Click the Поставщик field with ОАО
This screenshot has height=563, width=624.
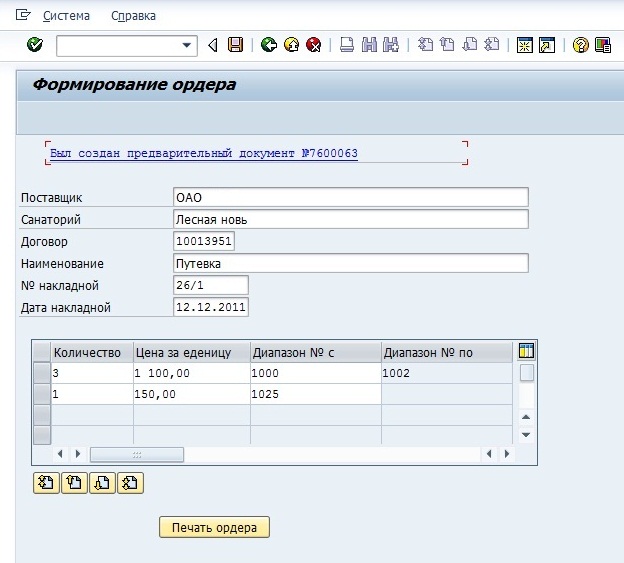click(x=351, y=197)
